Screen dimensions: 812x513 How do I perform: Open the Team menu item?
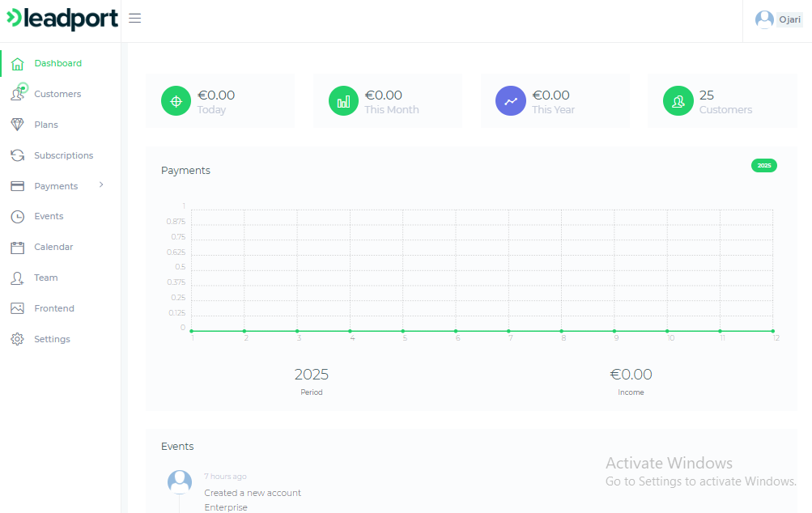[46, 278]
